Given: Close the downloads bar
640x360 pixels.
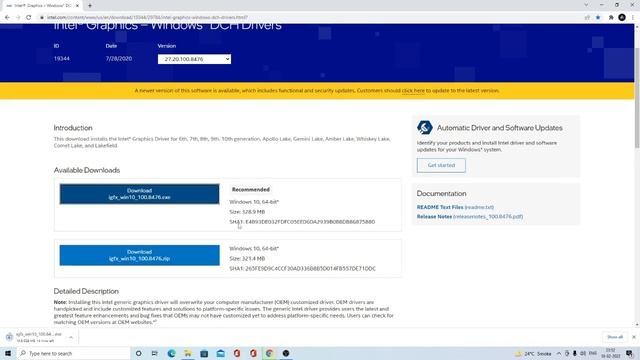Looking at the screenshot, I should pos(634,337).
